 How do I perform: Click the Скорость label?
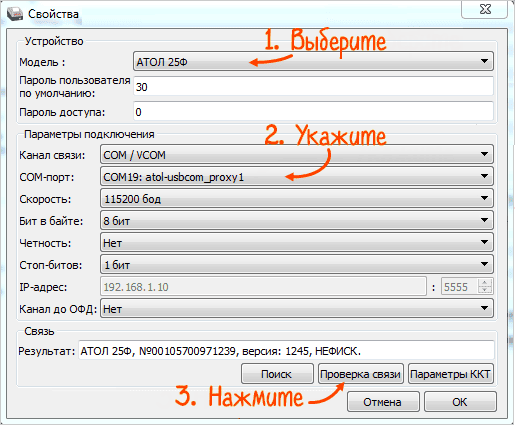45,199
